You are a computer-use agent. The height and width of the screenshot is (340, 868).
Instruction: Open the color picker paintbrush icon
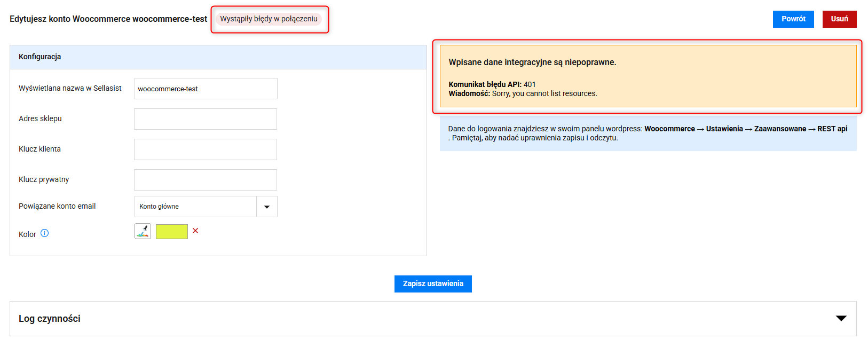[143, 231]
